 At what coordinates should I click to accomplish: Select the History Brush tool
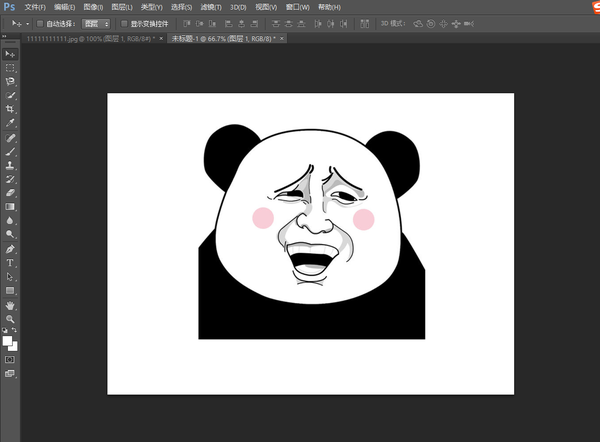click(10, 179)
